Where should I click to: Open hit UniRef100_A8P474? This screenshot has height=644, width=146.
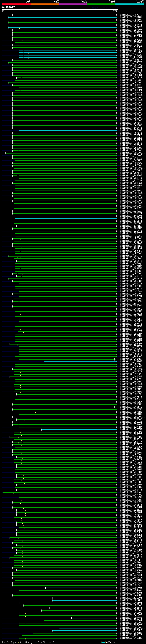(x=131, y=218)
